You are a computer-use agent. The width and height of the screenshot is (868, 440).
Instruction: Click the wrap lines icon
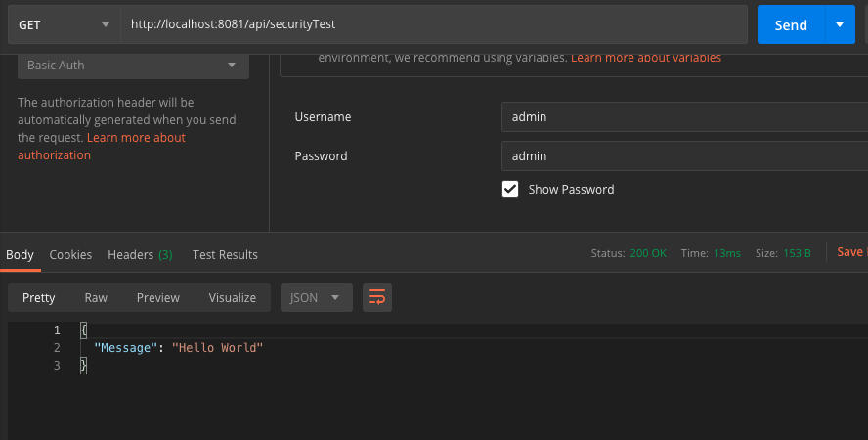377,298
